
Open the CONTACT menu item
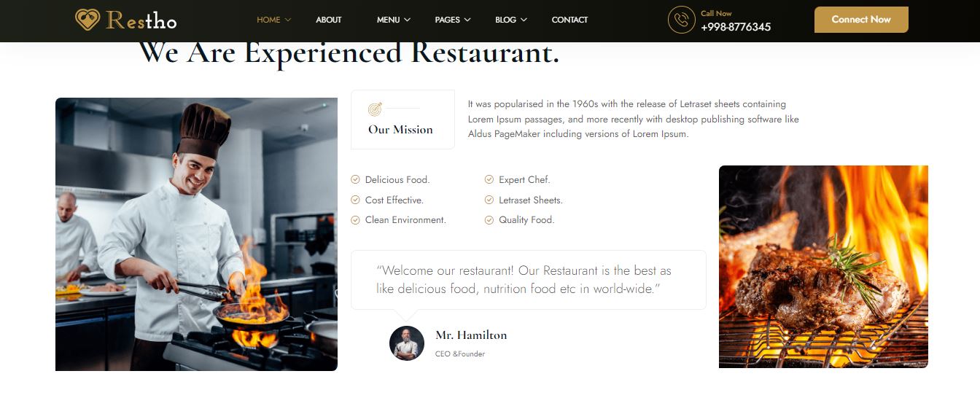[x=569, y=20]
